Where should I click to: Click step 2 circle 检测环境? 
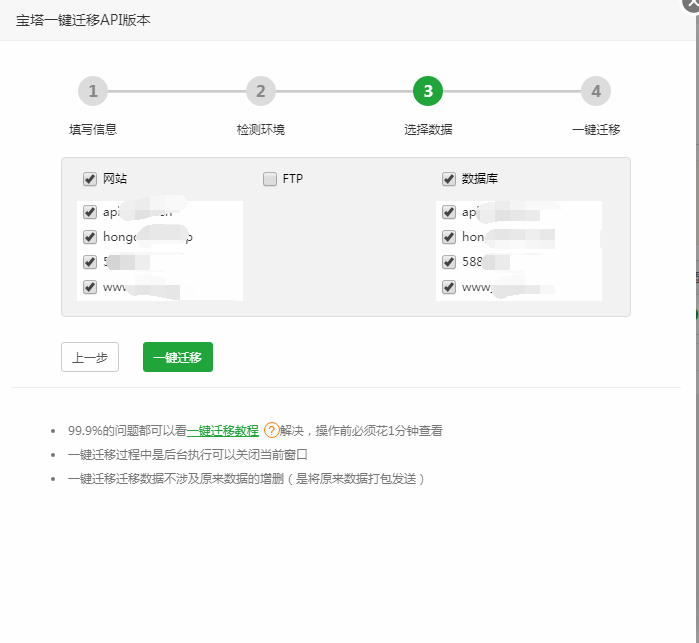tap(260, 92)
